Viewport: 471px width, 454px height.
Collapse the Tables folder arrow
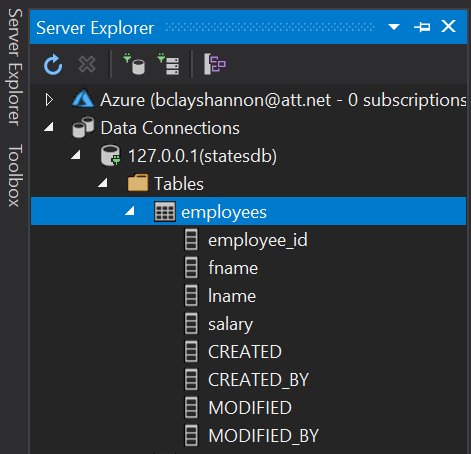(x=103, y=183)
